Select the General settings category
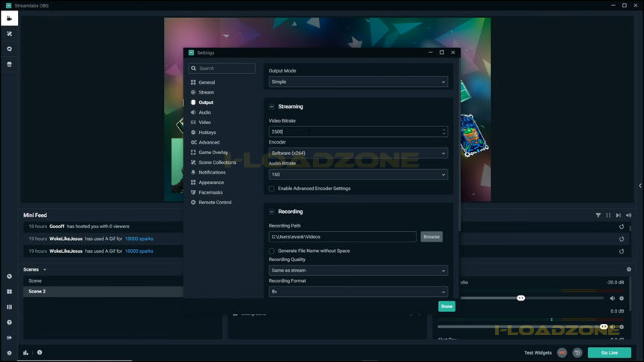This screenshot has width=644, height=362. tap(207, 82)
